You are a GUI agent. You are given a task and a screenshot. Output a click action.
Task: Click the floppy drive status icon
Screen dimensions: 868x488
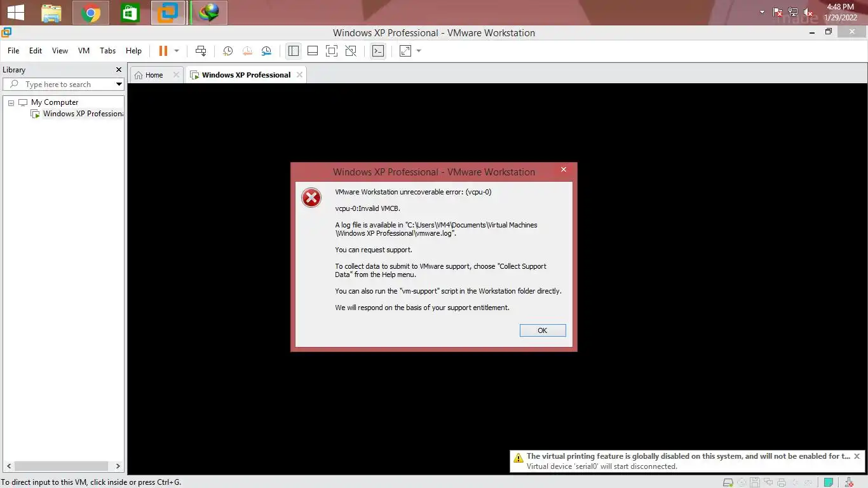pyautogui.click(x=755, y=482)
